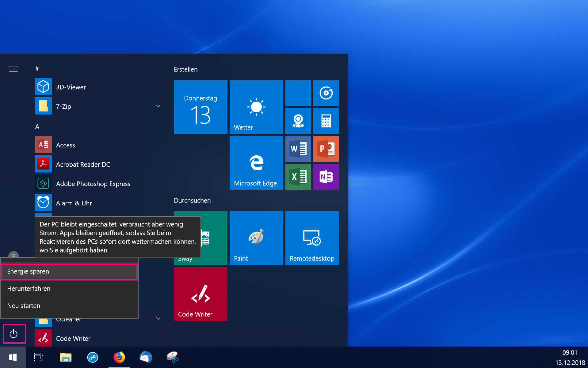Open the PowerPoint tile

point(326,149)
